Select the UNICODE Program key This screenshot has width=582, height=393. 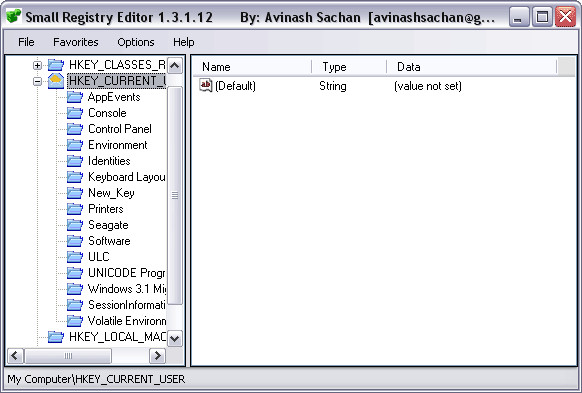coord(127,273)
